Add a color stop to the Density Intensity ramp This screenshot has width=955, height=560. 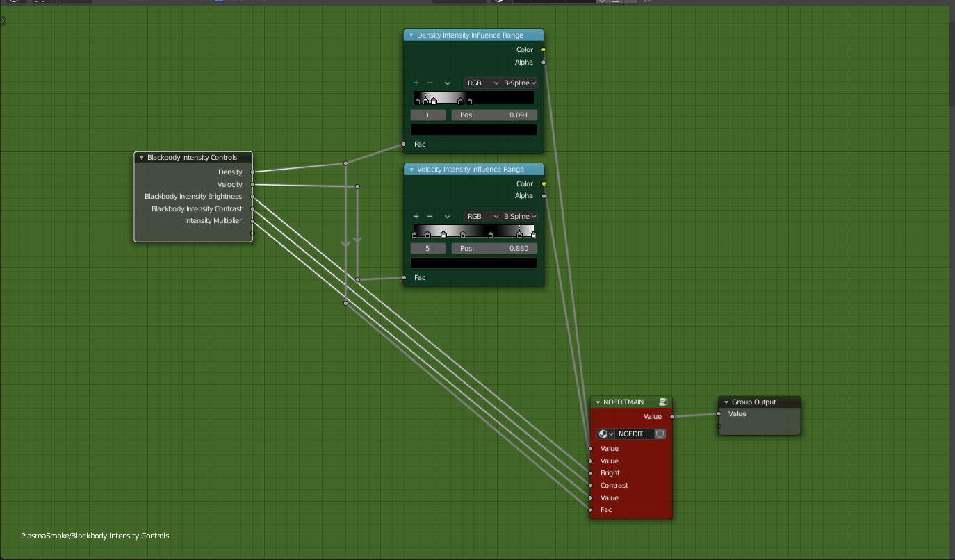pos(416,83)
